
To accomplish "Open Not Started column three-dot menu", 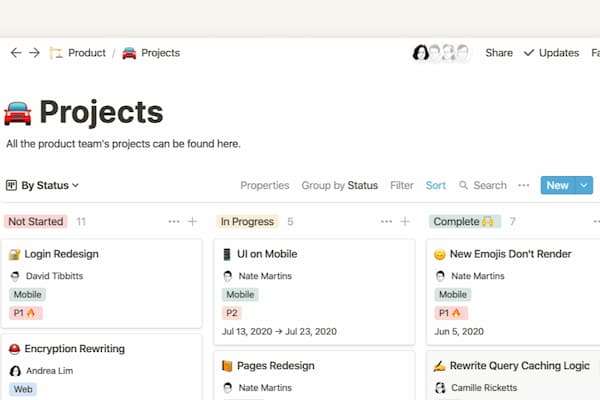I will tap(174, 222).
